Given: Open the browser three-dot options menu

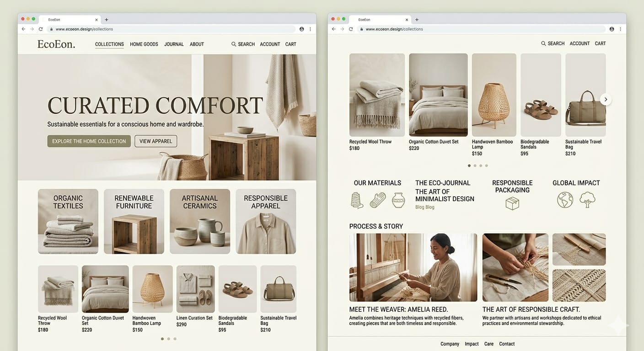Looking at the screenshot, I should 310,29.
